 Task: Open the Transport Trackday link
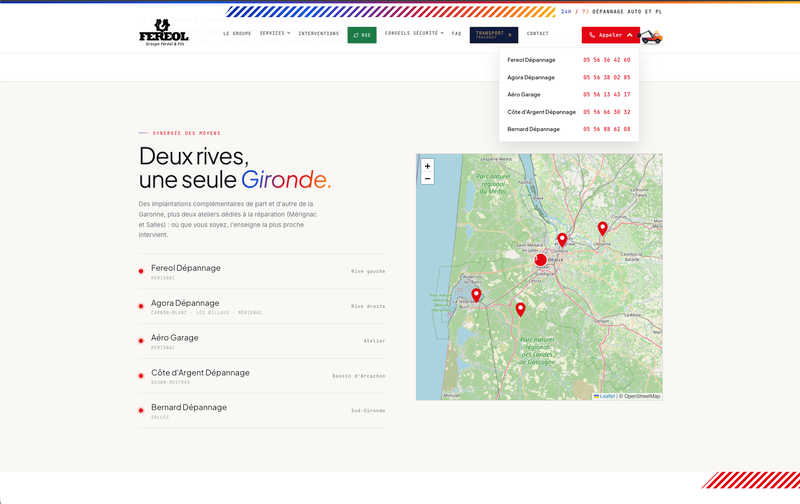[x=494, y=35]
